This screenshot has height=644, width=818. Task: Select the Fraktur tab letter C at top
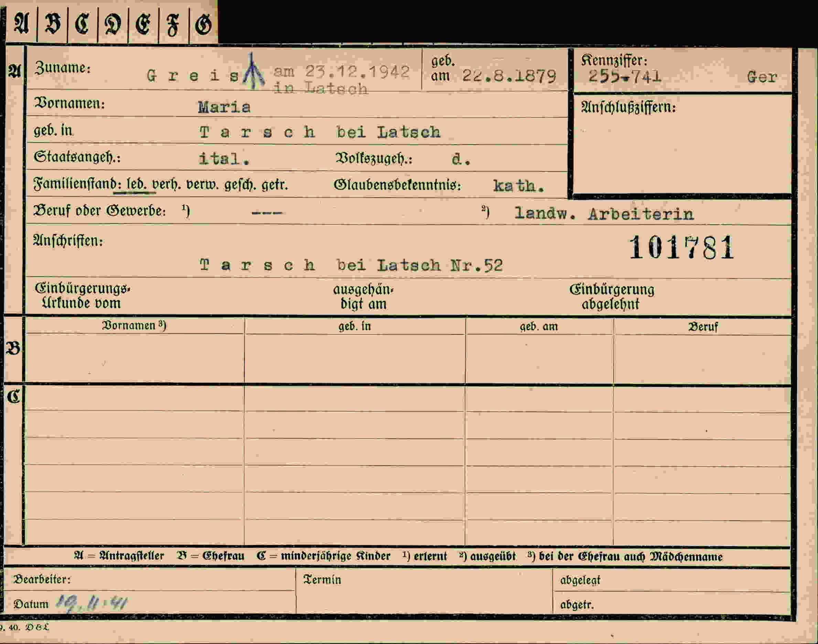point(82,24)
